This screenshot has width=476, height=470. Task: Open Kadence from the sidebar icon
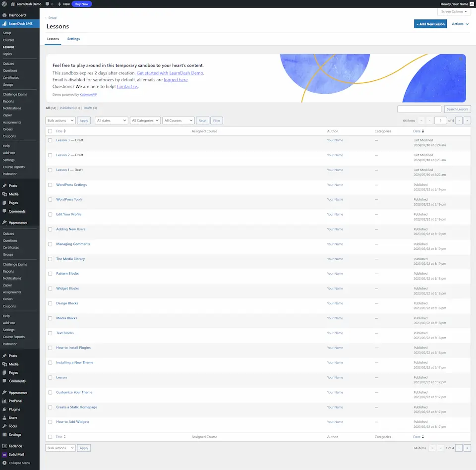click(x=4, y=446)
